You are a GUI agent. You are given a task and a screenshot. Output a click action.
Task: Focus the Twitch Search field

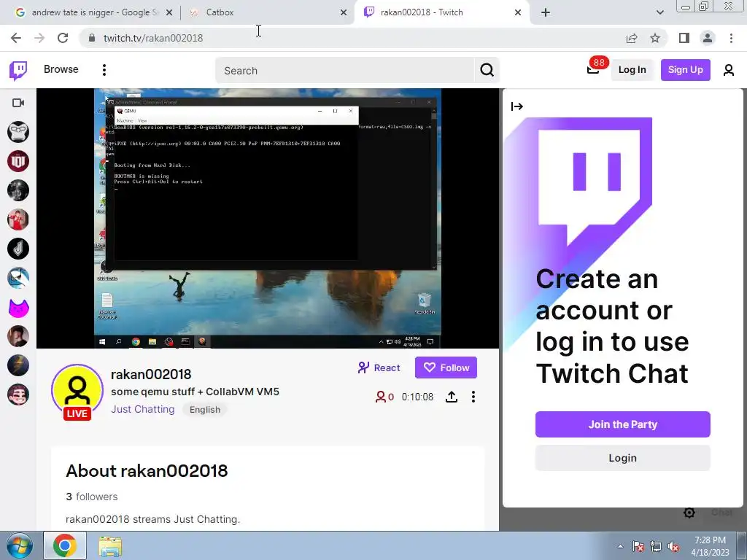point(345,71)
